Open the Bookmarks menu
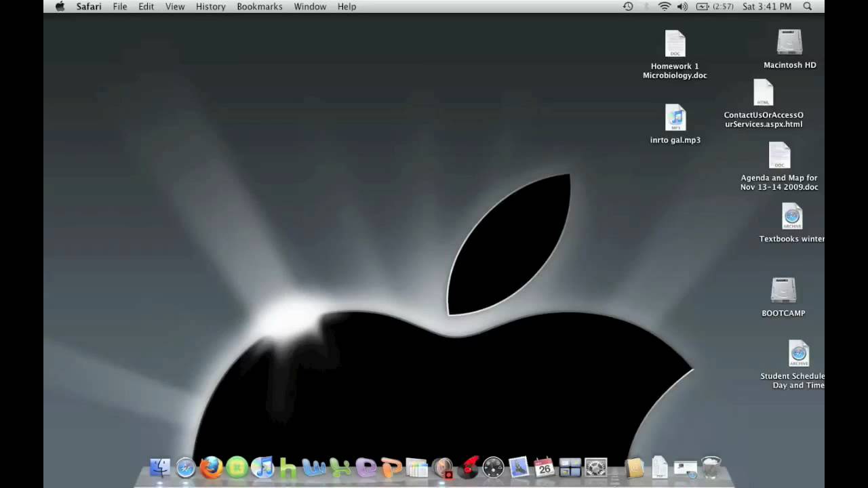868x488 pixels. coord(260,6)
